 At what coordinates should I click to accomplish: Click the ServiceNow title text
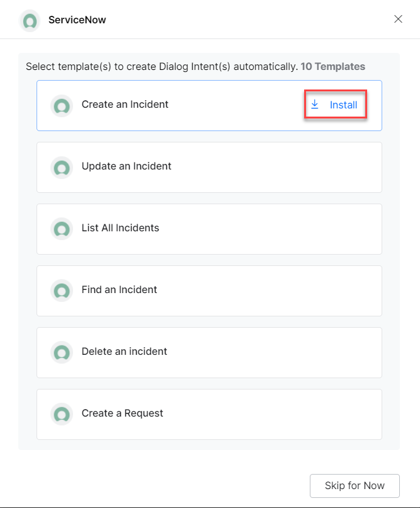pyautogui.click(x=77, y=20)
